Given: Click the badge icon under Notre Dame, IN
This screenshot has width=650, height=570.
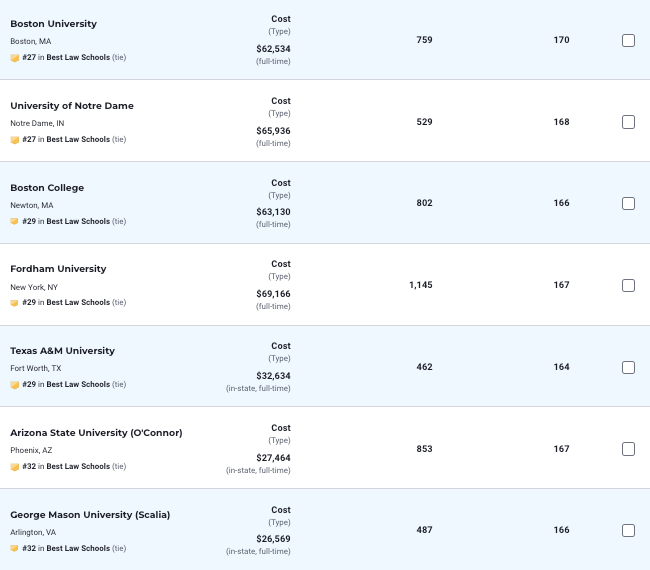Looking at the screenshot, I should (15, 140).
